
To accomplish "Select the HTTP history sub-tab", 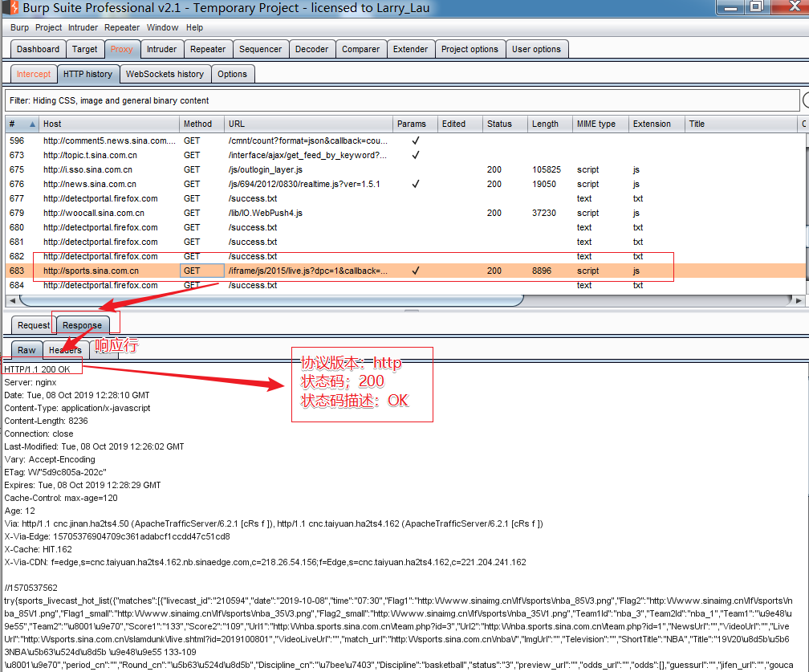I will click(87, 74).
